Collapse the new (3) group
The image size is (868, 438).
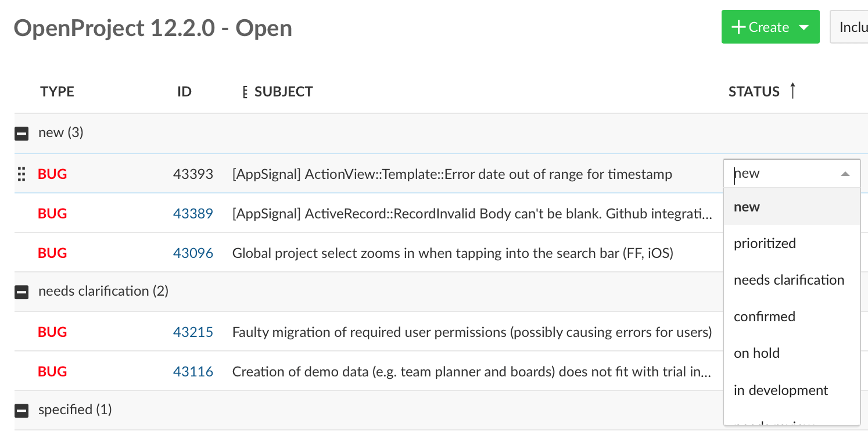point(21,132)
